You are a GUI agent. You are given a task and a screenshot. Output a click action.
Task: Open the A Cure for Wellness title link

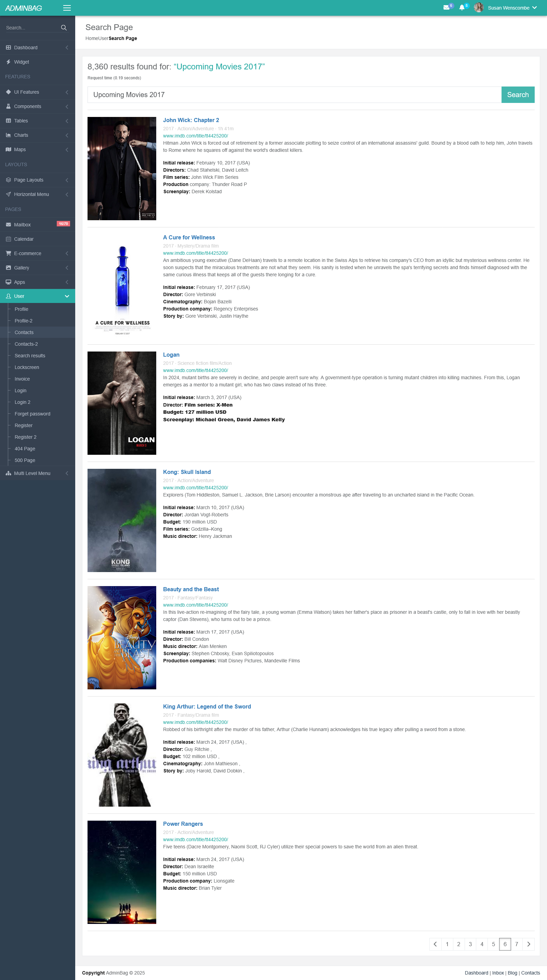point(189,237)
